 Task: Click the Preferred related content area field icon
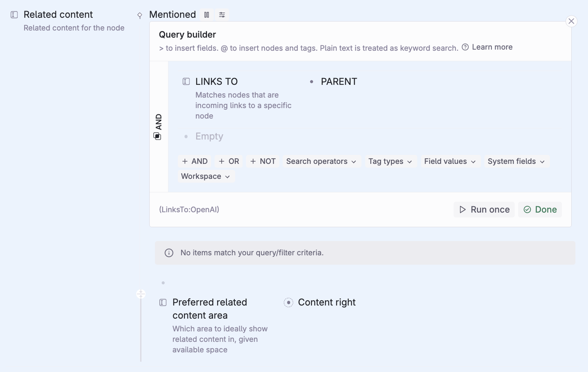pos(163,302)
